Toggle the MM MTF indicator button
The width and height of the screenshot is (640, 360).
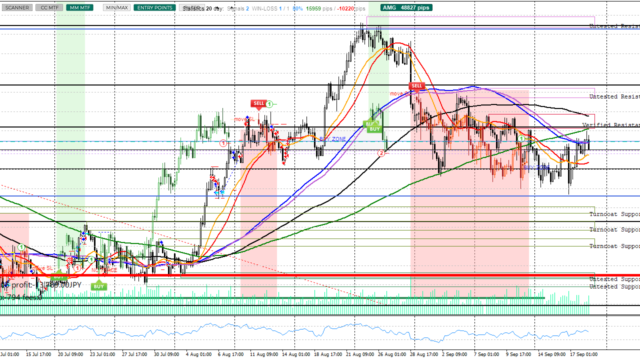tap(80, 8)
